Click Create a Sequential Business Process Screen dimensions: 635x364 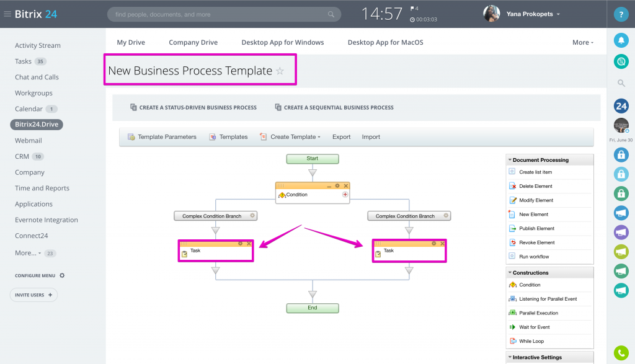(334, 107)
